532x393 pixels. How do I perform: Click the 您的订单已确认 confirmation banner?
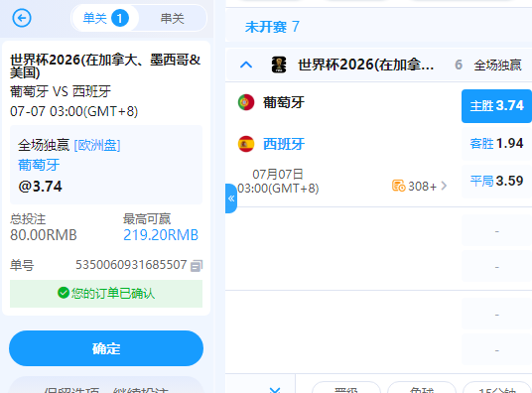[x=106, y=294]
